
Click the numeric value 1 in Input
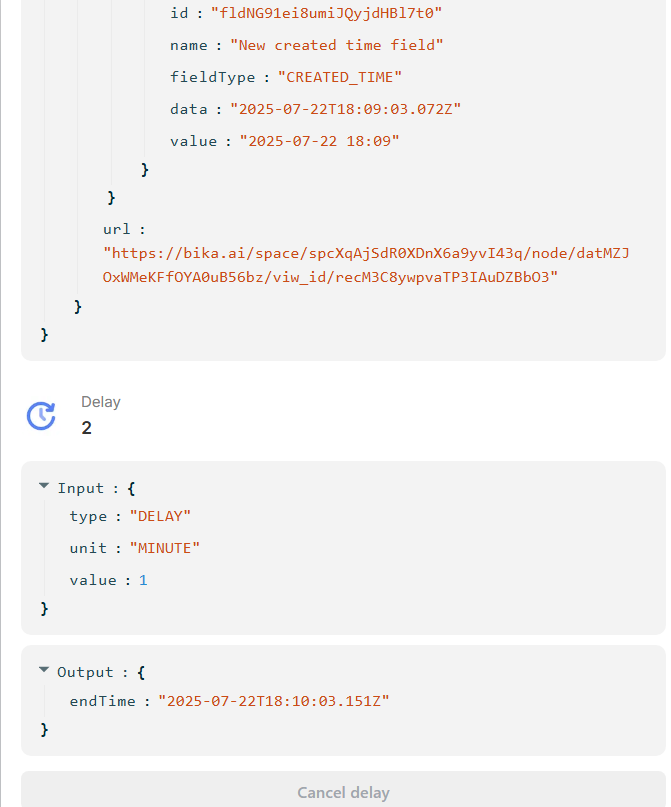[x=143, y=581]
